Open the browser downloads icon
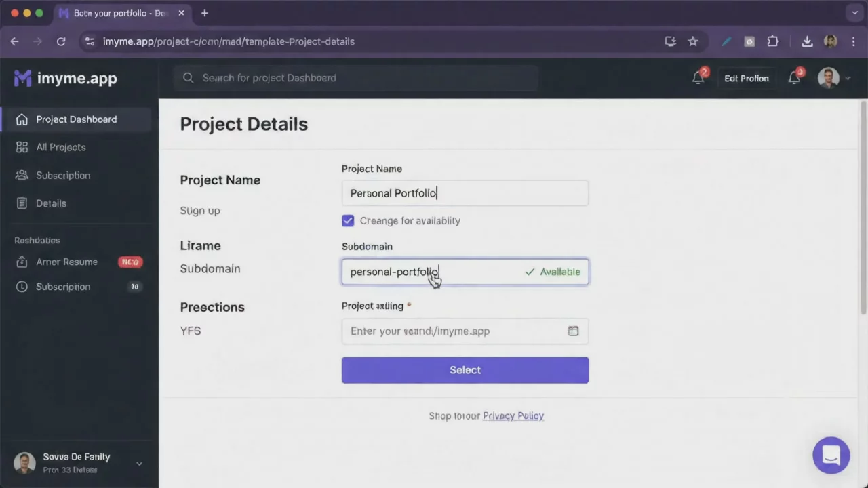The width and height of the screenshot is (868, 488). 807,41
